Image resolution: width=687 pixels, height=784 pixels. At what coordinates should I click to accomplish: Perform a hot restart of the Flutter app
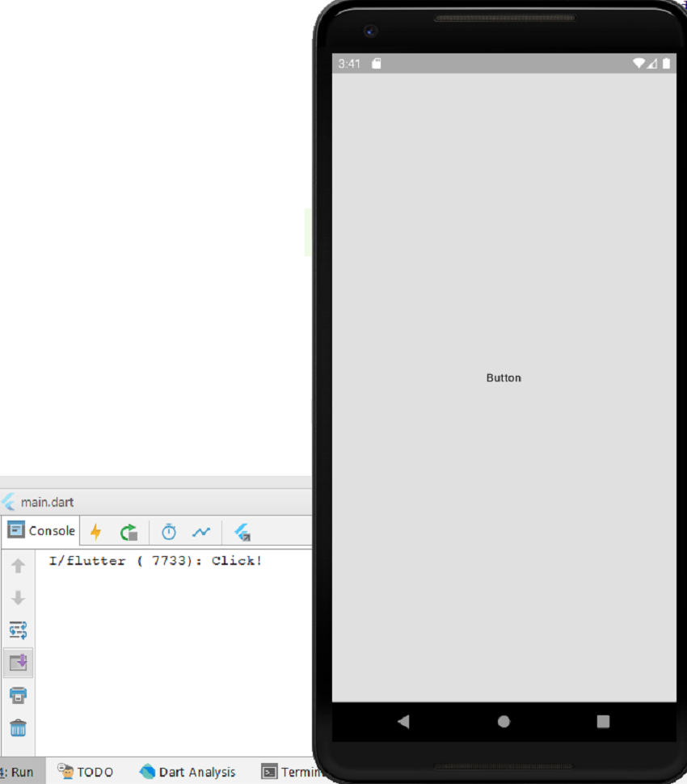[129, 531]
